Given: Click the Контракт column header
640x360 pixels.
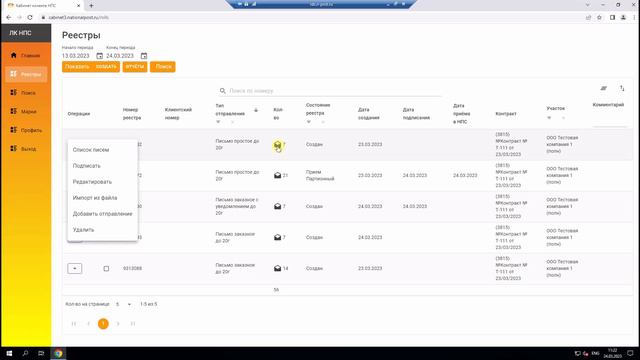Looking at the screenshot, I should [x=506, y=113].
